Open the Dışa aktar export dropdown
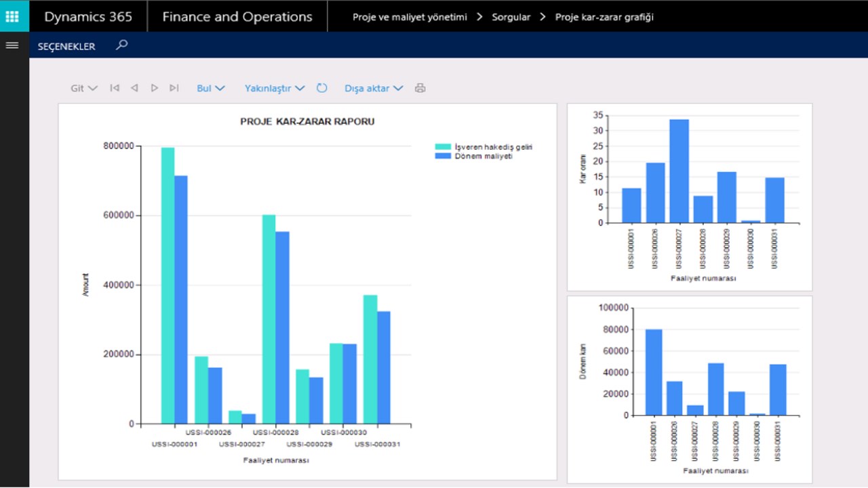868x488 pixels. [x=374, y=88]
